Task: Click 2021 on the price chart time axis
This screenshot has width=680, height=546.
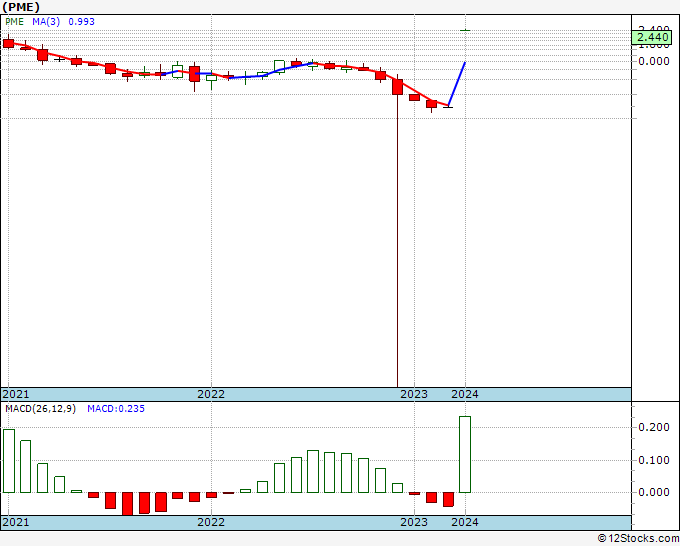Action: [x=16, y=394]
